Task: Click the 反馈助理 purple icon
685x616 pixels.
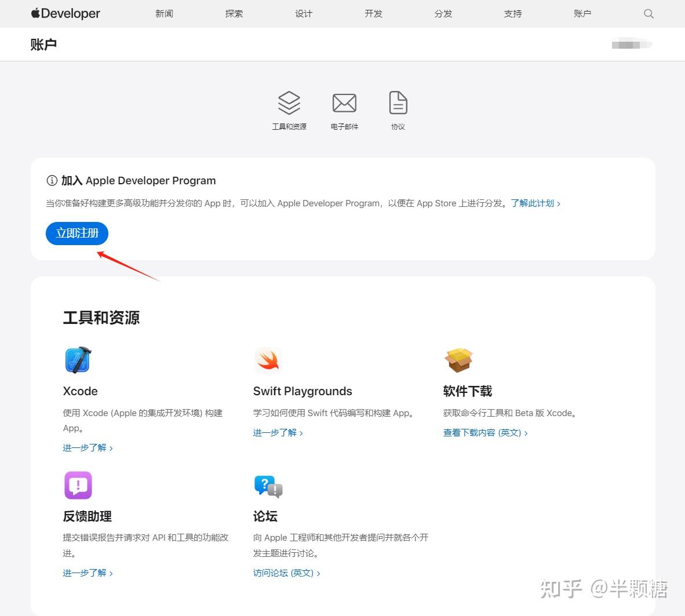Action: click(x=78, y=485)
